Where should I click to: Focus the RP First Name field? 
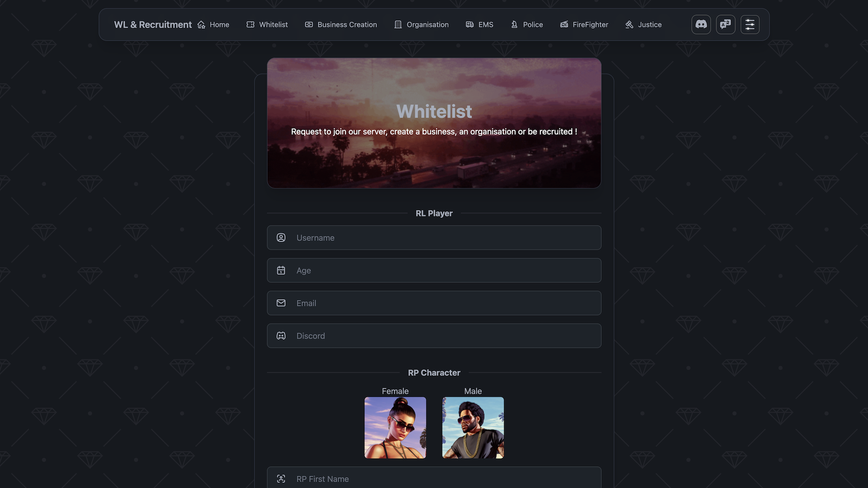point(434,479)
